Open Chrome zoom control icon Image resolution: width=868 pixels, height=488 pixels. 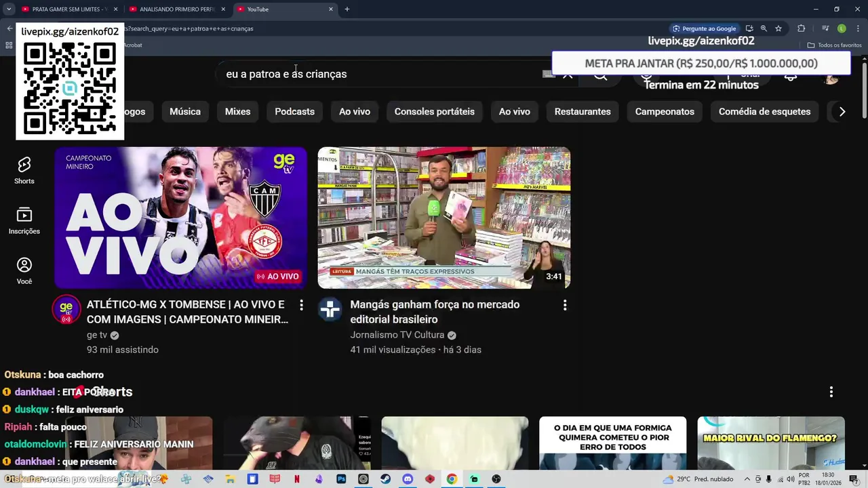[764, 28]
